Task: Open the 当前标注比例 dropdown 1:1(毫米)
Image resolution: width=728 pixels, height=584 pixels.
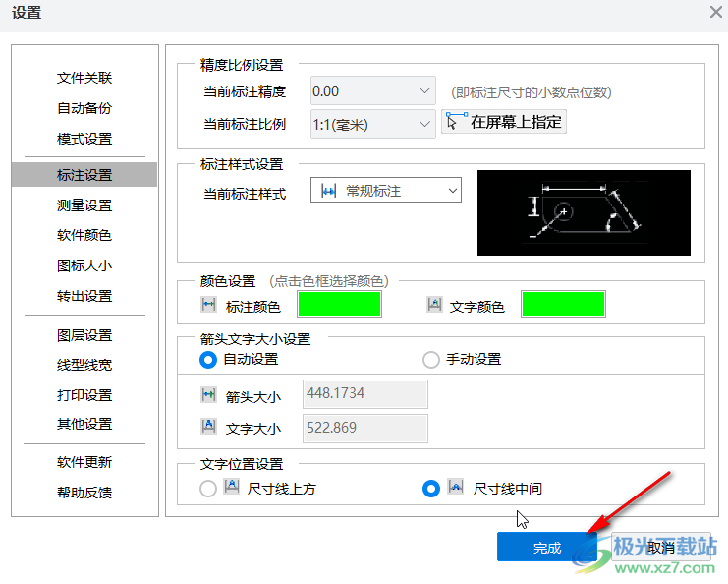Action: point(372,124)
